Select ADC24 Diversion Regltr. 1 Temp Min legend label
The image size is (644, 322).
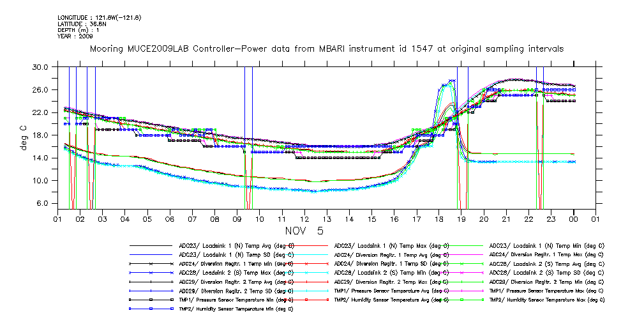point(236,263)
